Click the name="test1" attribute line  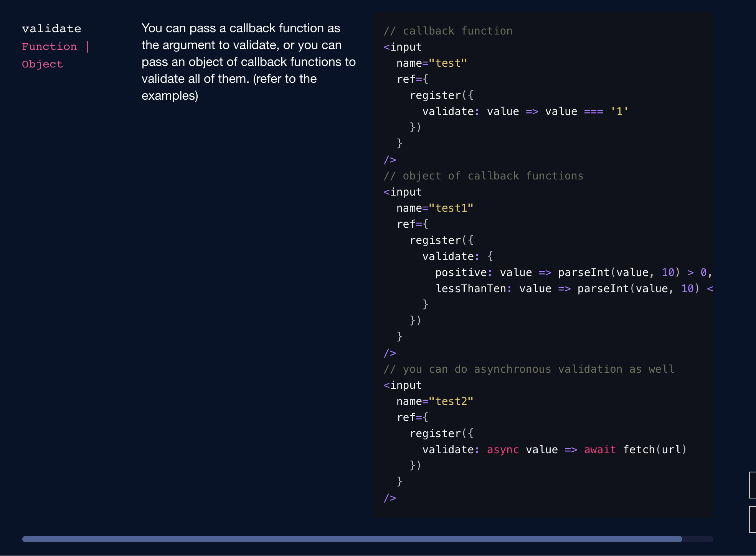tap(435, 208)
